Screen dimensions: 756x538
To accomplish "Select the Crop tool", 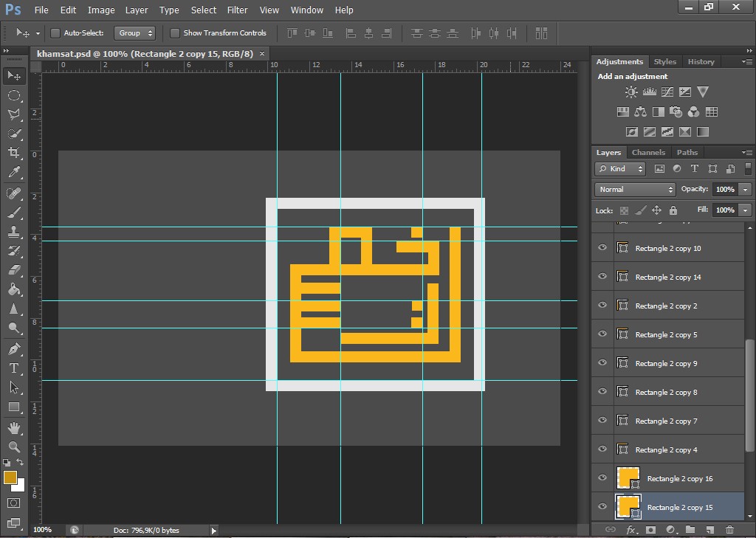I will point(14,153).
